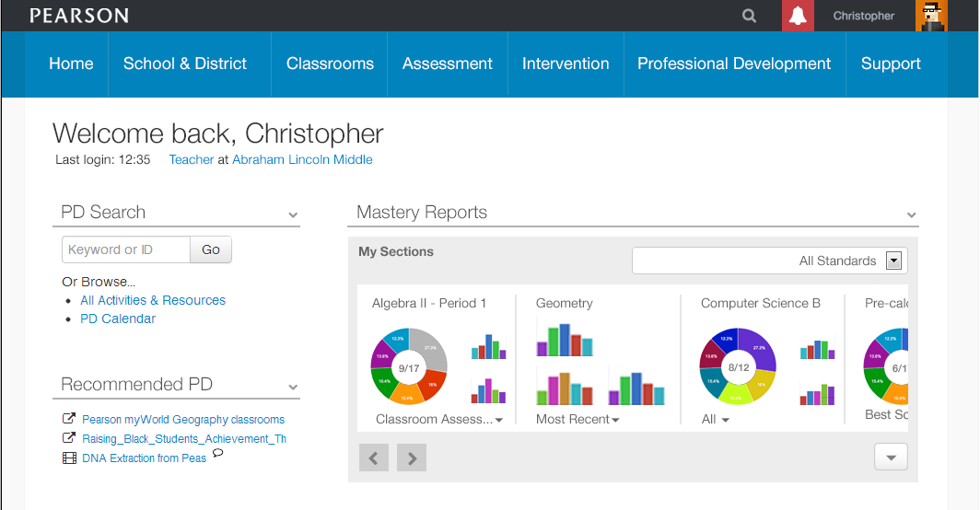Viewport: 980px width, 510px height.
Task: Click Christopher username in header
Action: tap(863, 16)
